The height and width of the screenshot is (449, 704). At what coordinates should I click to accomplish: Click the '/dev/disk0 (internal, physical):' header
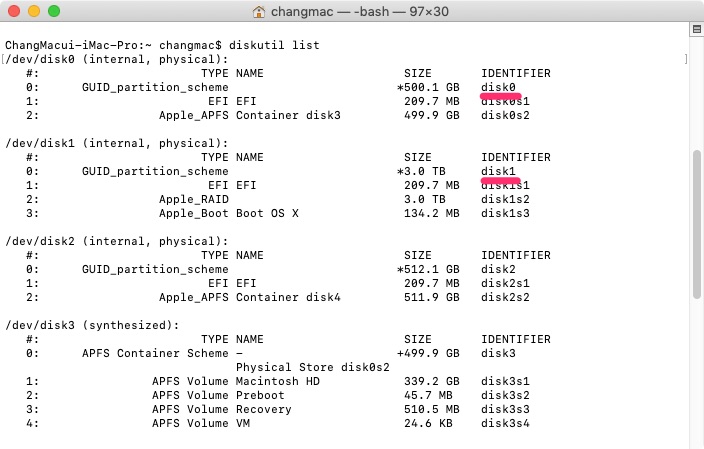point(117,60)
